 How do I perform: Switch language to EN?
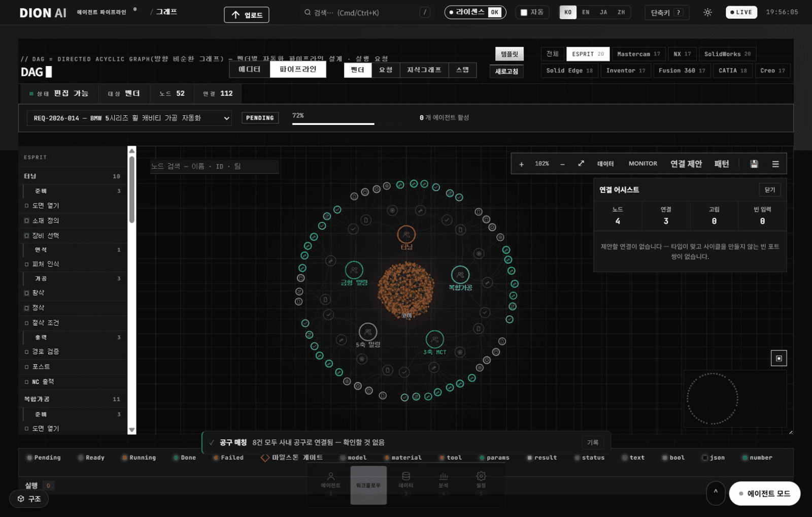point(586,12)
